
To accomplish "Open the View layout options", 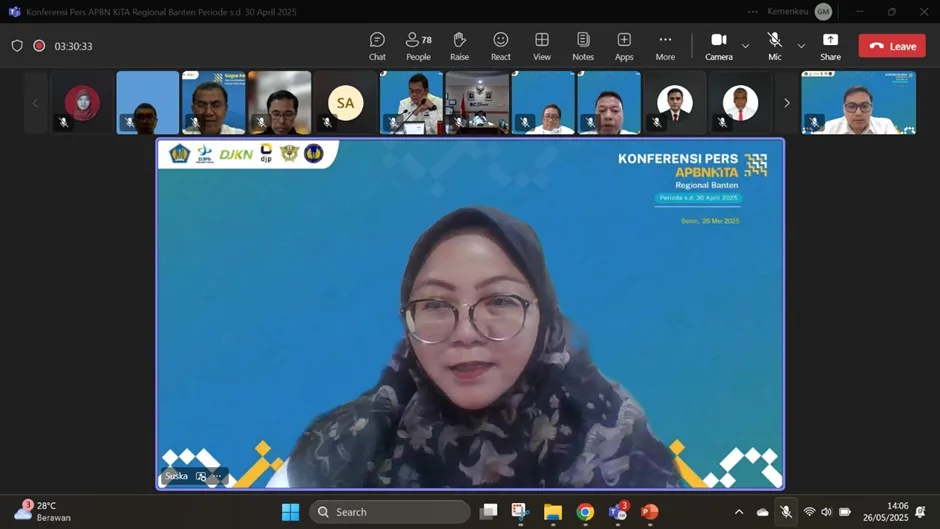I will [542, 46].
